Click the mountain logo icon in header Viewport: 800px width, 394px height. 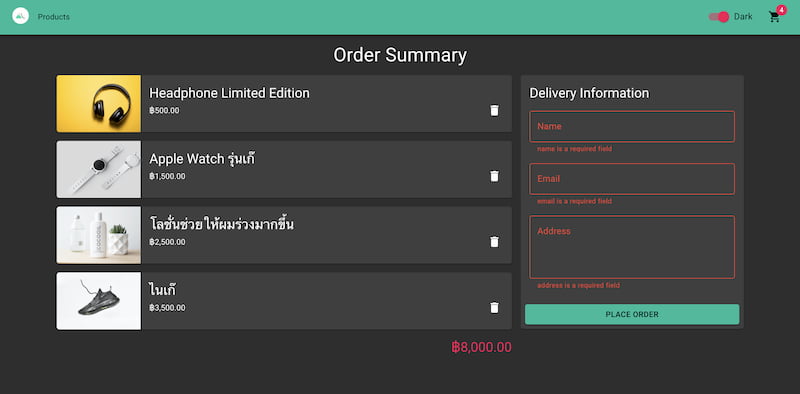20,16
